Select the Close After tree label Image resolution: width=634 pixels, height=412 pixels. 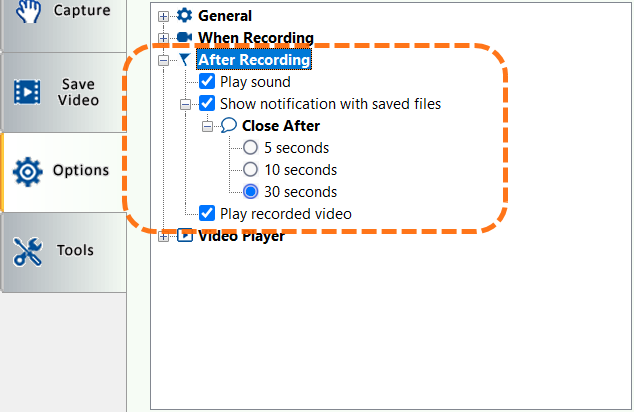[281, 126]
